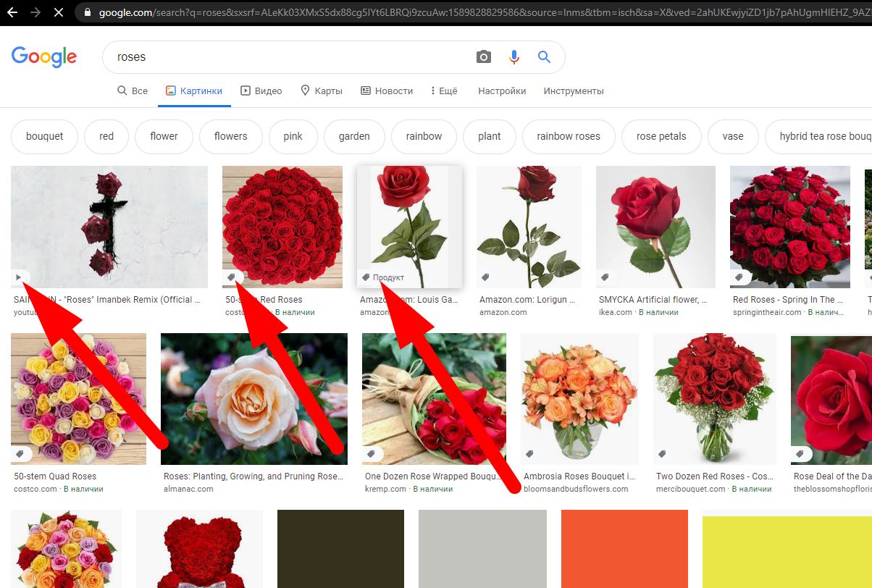Click the mercibouquet.com source text
The width and height of the screenshot is (872, 588).
click(x=691, y=489)
